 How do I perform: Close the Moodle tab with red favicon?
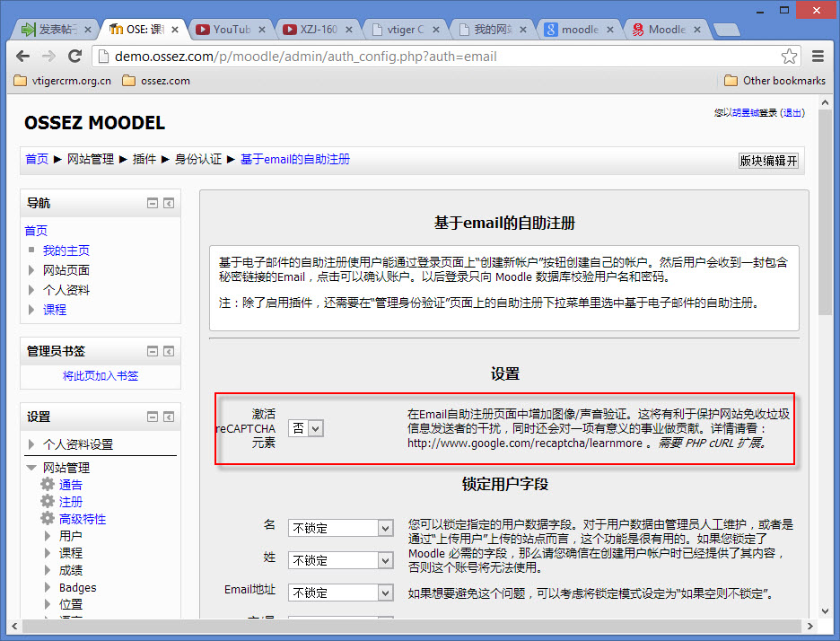[x=697, y=30]
